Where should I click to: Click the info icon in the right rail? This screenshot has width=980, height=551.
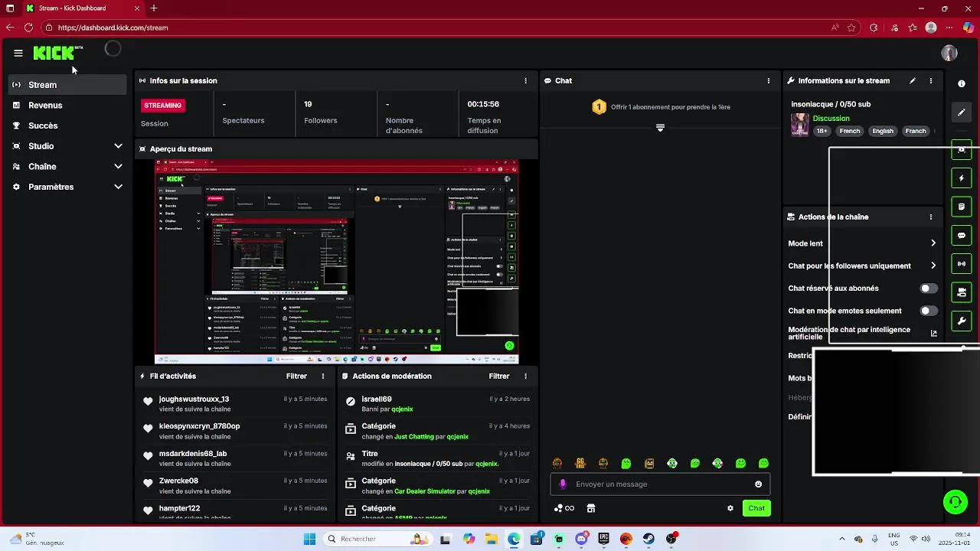click(962, 84)
